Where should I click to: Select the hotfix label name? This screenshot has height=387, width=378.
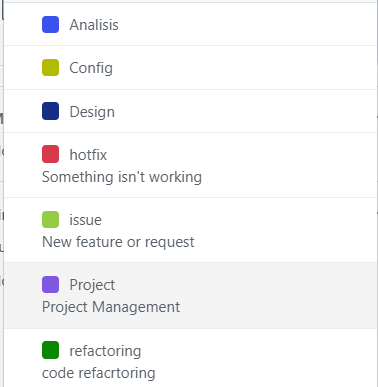pyautogui.click(x=88, y=155)
